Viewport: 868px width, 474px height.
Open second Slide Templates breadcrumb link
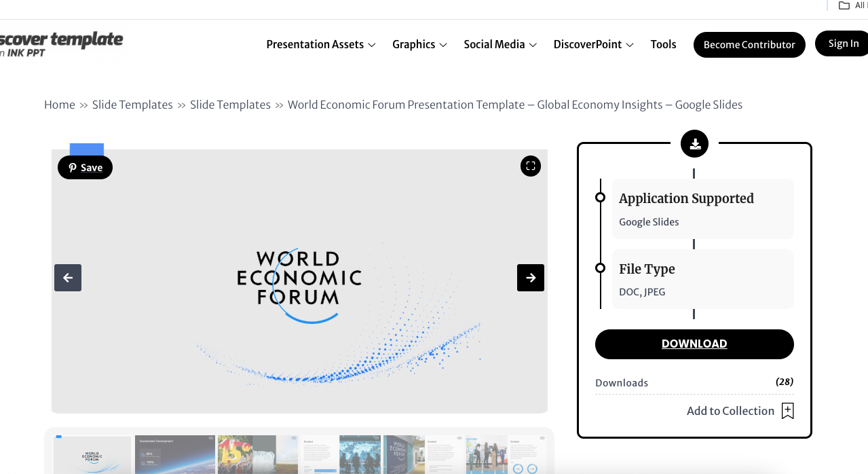tap(230, 105)
